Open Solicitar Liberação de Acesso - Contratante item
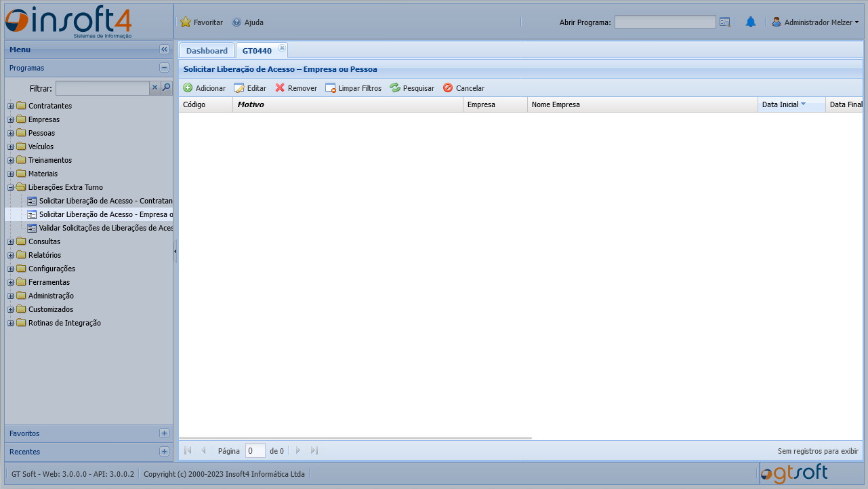Image resolution: width=868 pixels, height=489 pixels. tap(106, 201)
